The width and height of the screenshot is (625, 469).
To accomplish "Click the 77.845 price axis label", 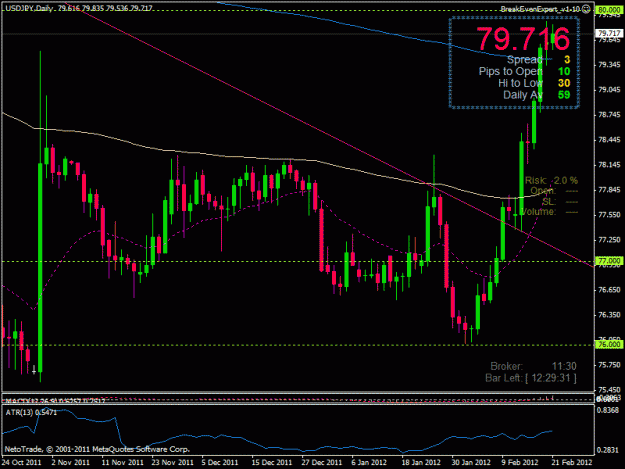I will 609,190.
